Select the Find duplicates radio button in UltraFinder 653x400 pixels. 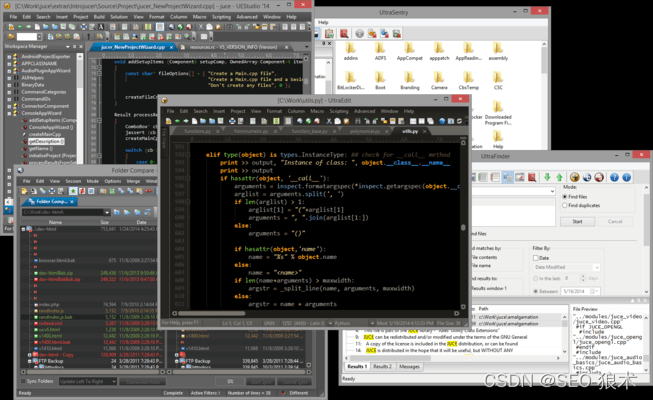tap(565, 205)
